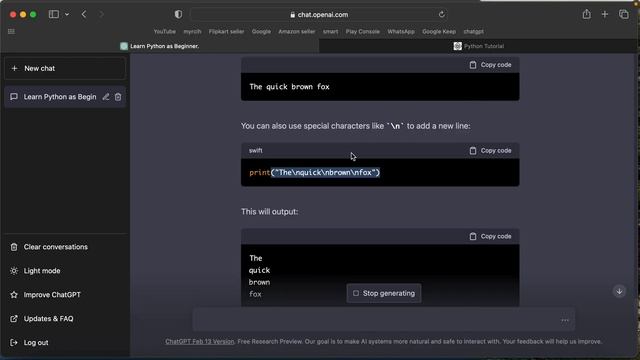Open the favorites grid icon
640x360 pixels.
(x=11, y=31)
